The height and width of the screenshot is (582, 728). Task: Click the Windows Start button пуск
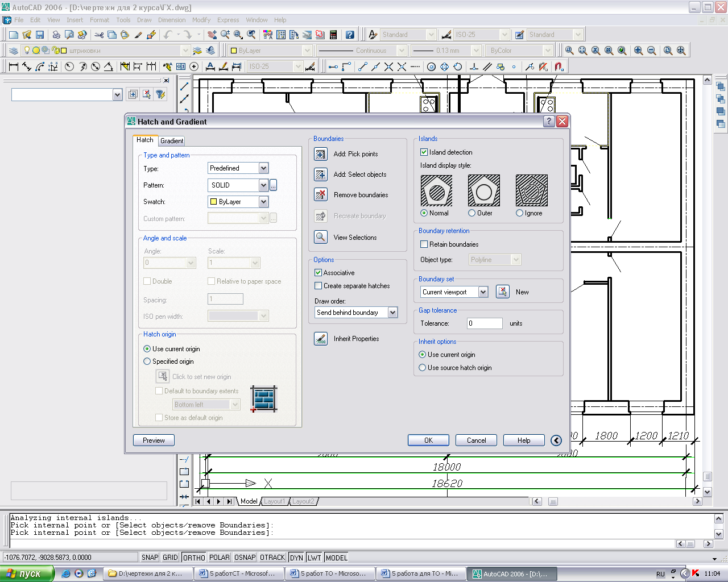[27, 573]
